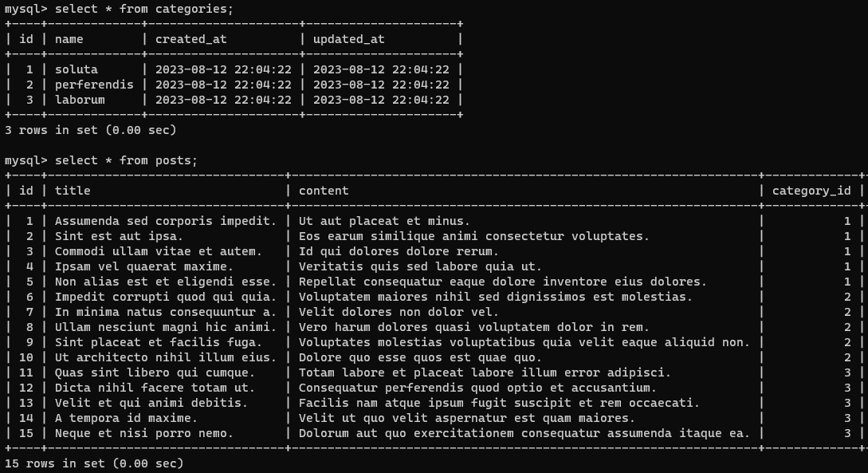The image size is (868, 473).
Task: Click the 'category_id' column header
Action: [x=811, y=191]
